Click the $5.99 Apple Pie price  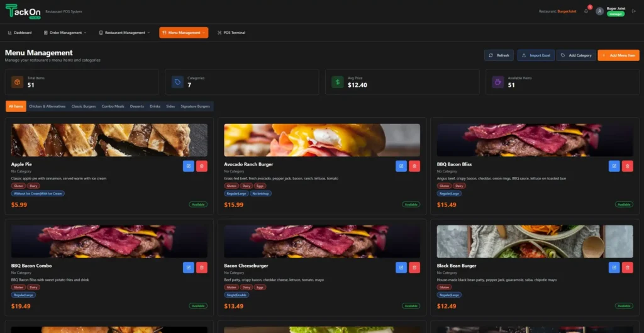click(x=19, y=205)
